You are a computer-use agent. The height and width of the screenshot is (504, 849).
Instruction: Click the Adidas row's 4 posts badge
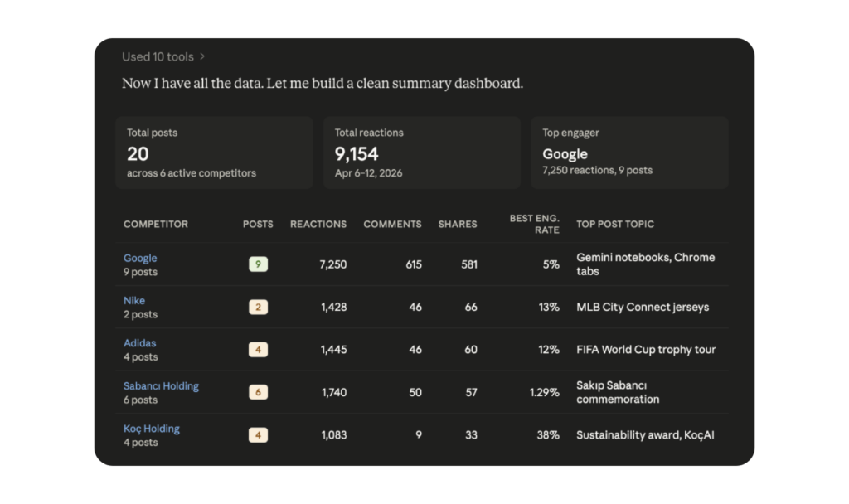(259, 350)
